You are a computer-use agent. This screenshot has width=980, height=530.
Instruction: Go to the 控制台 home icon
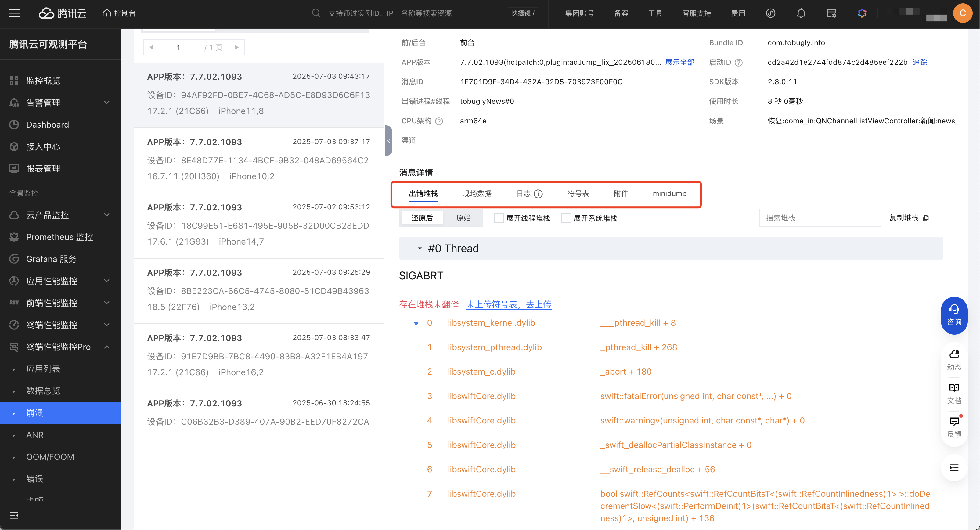point(106,13)
